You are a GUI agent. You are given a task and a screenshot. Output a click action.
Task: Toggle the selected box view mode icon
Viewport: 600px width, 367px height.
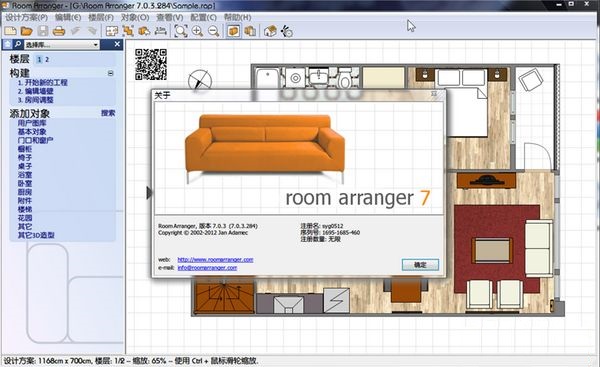point(233,31)
